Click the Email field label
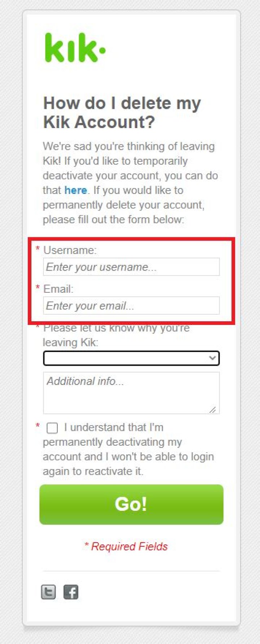This screenshot has width=260, height=644. coord(58,289)
